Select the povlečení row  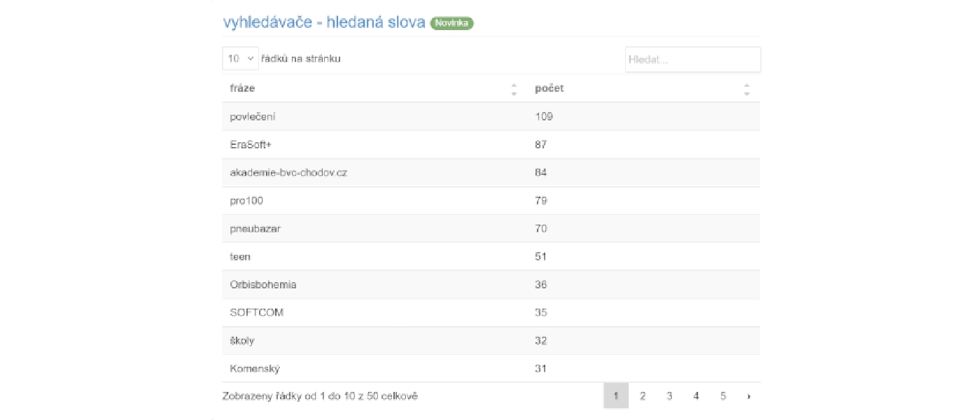(491, 117)
